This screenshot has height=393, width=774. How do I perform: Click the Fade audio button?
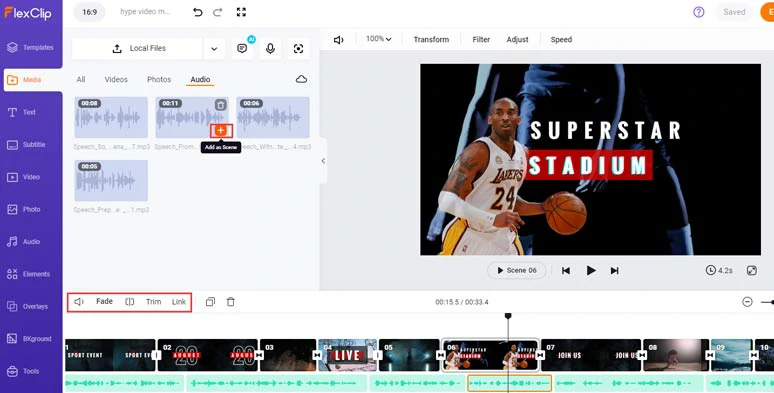point(104,301)
